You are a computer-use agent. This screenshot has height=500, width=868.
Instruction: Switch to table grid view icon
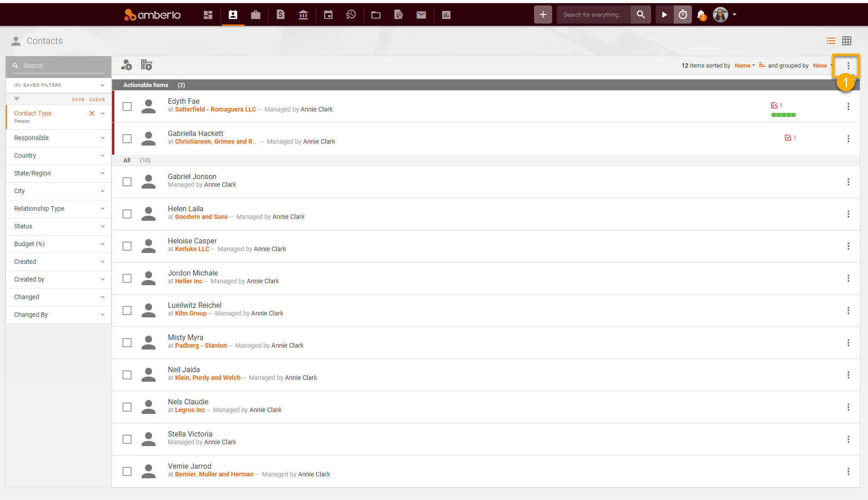click(x=847, y=41)
